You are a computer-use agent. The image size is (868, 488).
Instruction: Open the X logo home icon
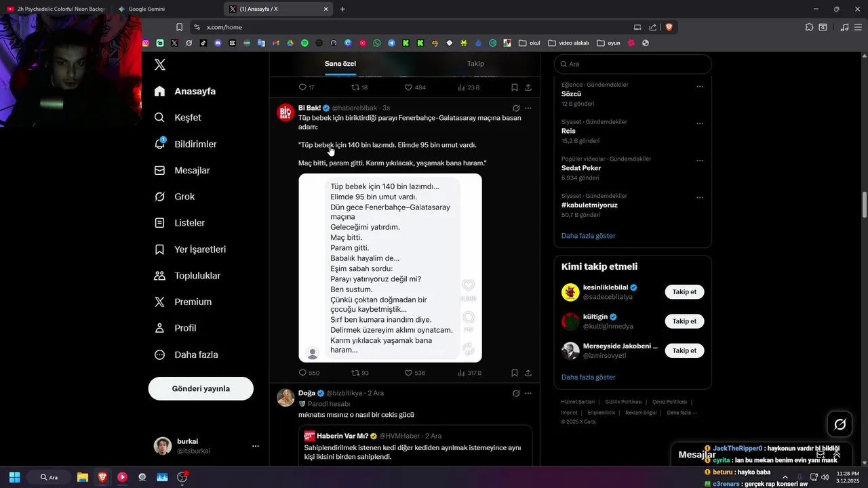(160, 65)
